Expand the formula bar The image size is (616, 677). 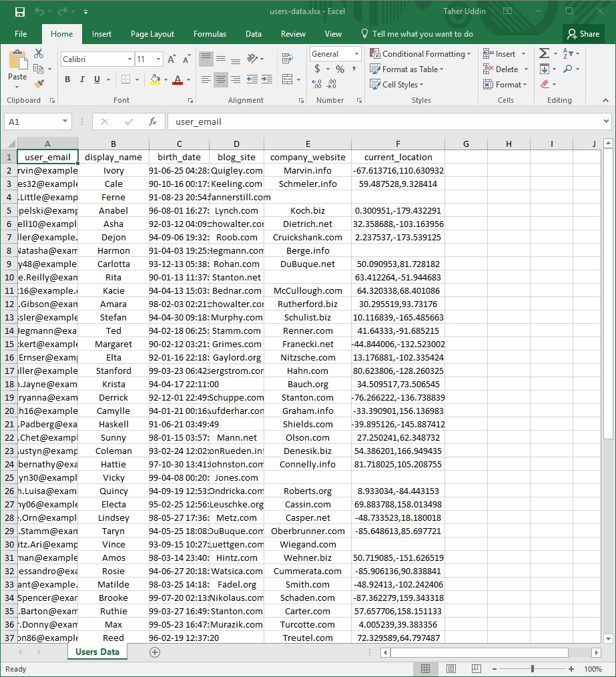(606, 122)
